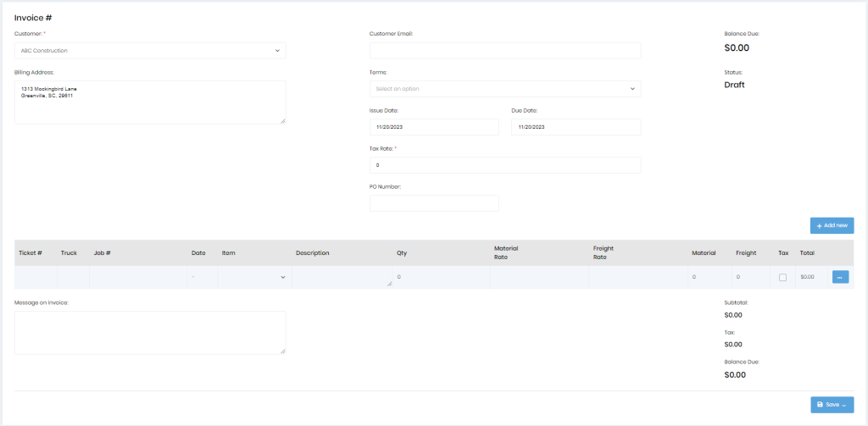This screenshot has width=868, height=426.
Task: Open the Customer dropdown
Action: click(x=150, y=51)
